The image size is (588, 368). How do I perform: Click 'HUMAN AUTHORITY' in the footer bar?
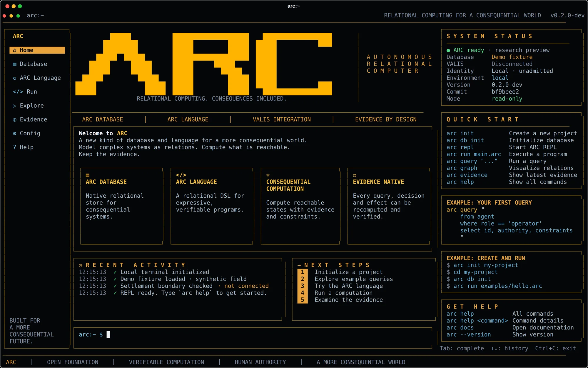pos(260,362)
